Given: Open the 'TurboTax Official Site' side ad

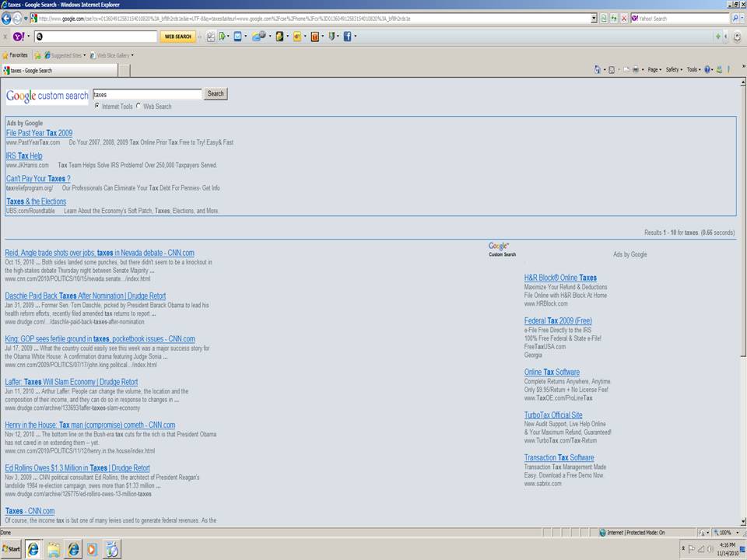Looking at the screenshot, I should [x=553, y=415].
